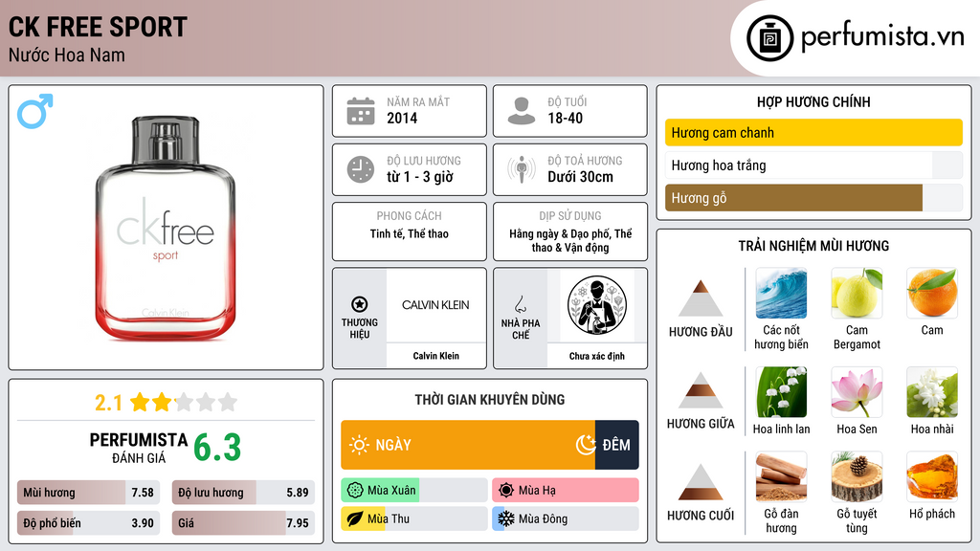Viewport: 980px width, 551px height.
Task: Click the Hằng ngày & Dạo phố occasion text
Action: click(570, 240)
